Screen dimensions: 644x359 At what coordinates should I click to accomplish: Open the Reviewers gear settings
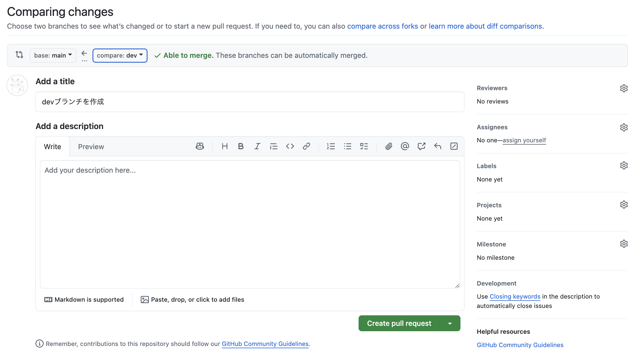[624, 88]
